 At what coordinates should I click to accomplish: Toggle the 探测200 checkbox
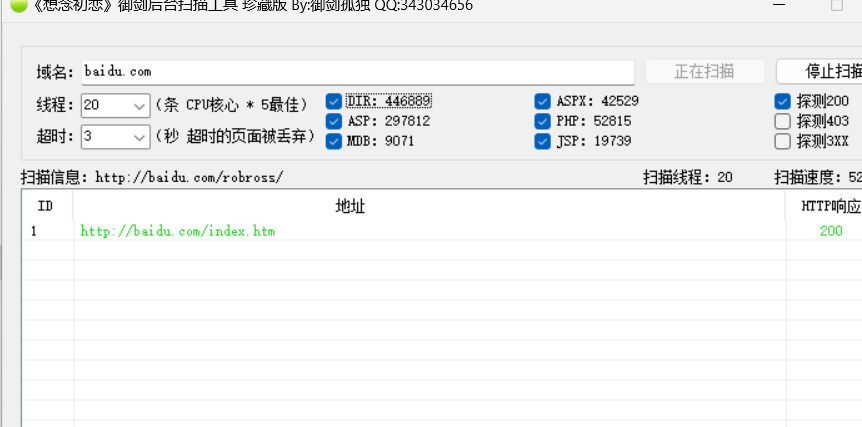pyautogui.click(x=782, y=101)
